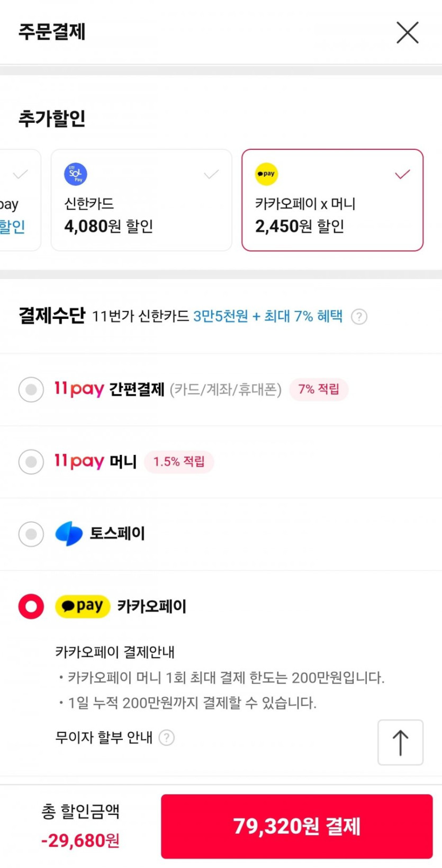Viewport: 442px width, 868px height.
Task: Open payment benefit help question icon
Action: [x=359, y=317]
